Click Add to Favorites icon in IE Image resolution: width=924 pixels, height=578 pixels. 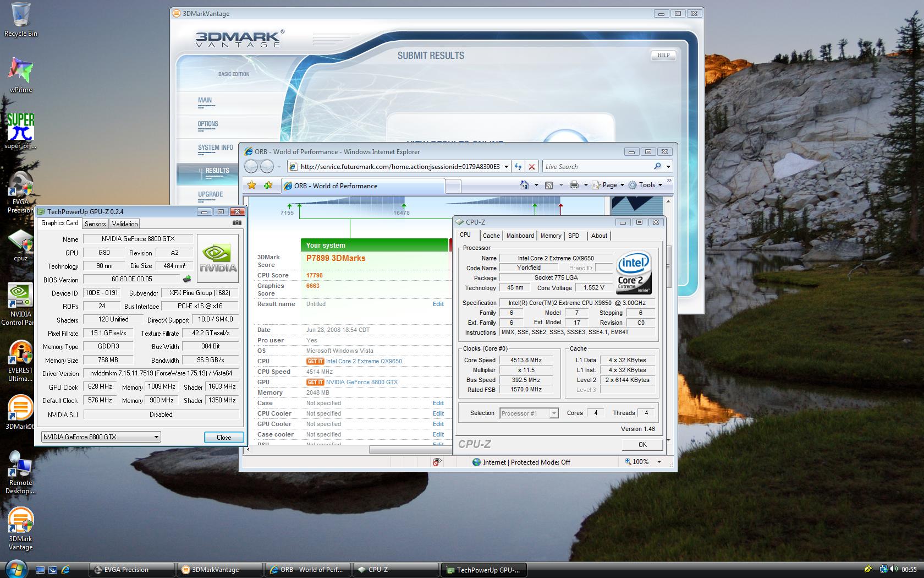click(268, 186)
